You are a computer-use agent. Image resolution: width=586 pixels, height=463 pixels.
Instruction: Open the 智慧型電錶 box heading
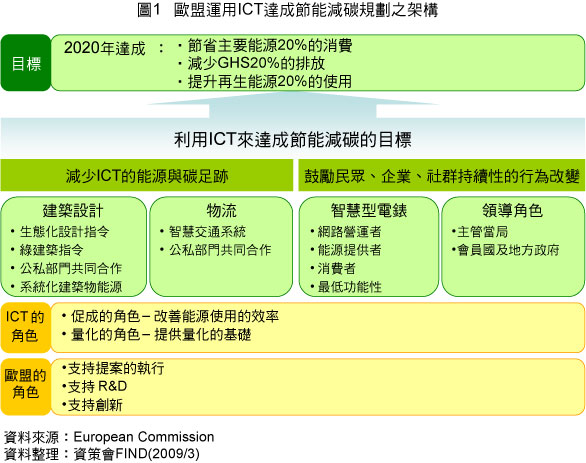pos(368,211)
